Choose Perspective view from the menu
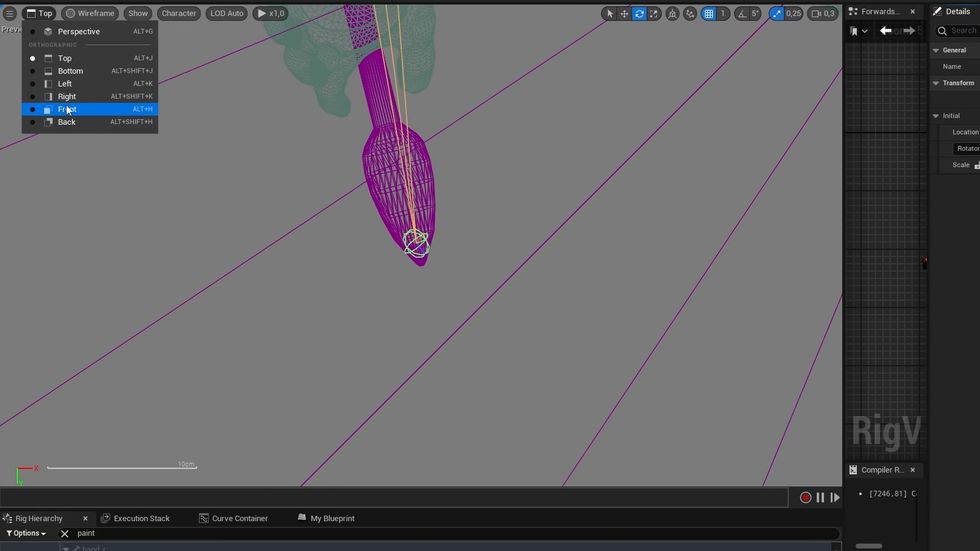The image size is (980, 551). click(89, 31)
